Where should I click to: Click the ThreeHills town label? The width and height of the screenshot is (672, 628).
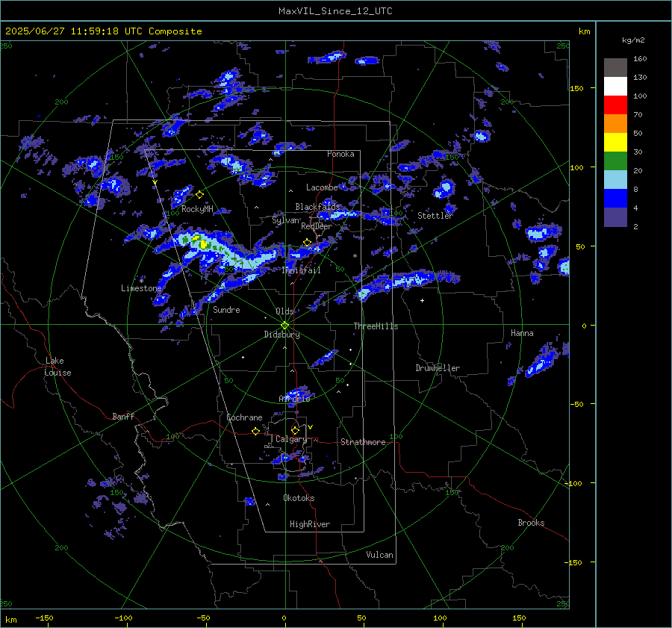coord(376,326)
